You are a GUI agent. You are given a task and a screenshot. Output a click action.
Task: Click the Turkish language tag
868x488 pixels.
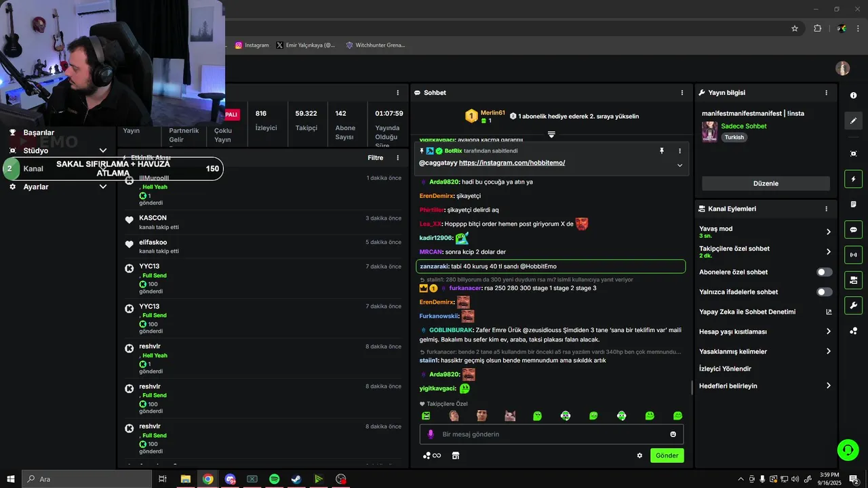pyautogui.click(x=734, y=138)
